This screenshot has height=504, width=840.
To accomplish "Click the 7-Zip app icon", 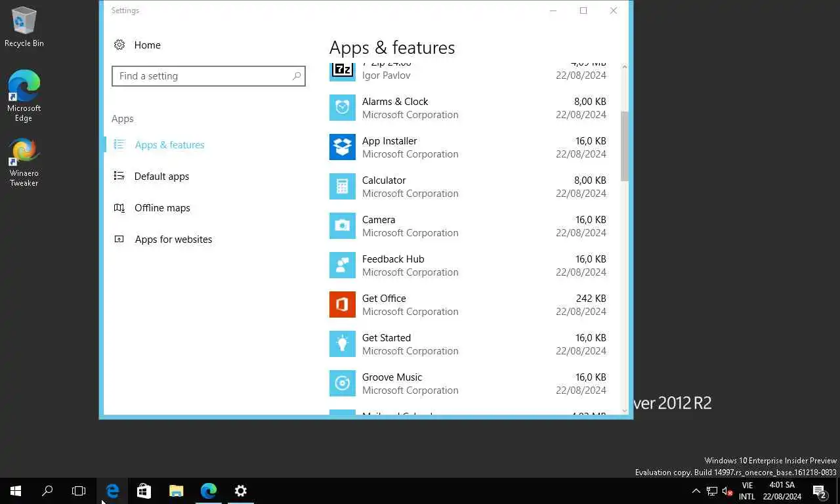I will point(343,71).
